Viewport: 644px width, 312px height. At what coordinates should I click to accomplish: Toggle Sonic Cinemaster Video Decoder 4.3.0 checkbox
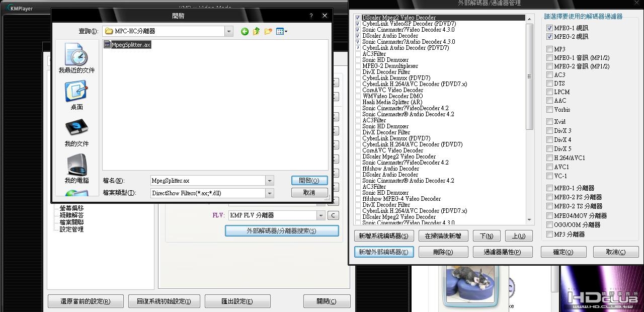[x=358, y=30]
